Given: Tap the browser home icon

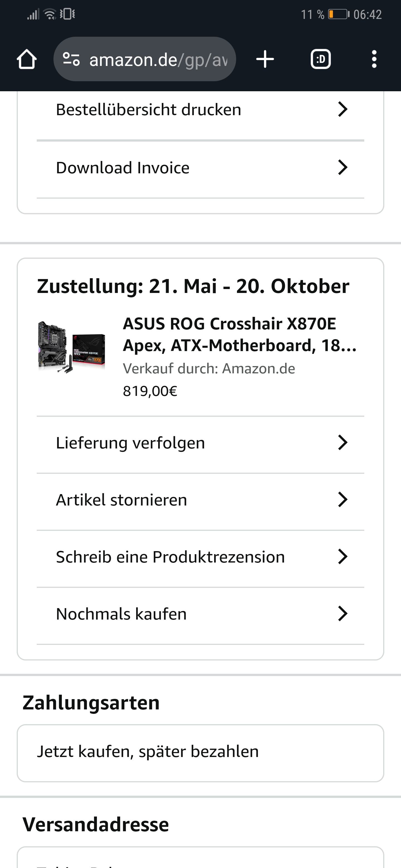Looking at the screenshot, I should click(x=27, y=59).
